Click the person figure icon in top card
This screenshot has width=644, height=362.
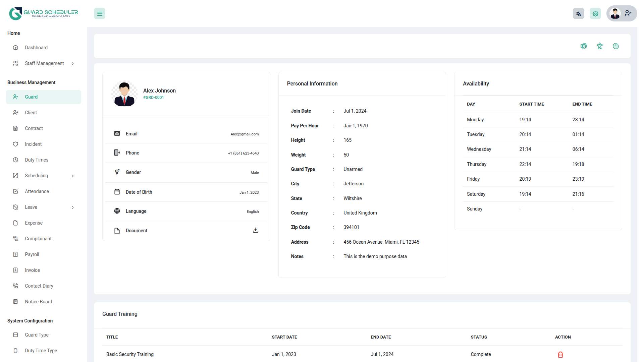tap(600, 46)
